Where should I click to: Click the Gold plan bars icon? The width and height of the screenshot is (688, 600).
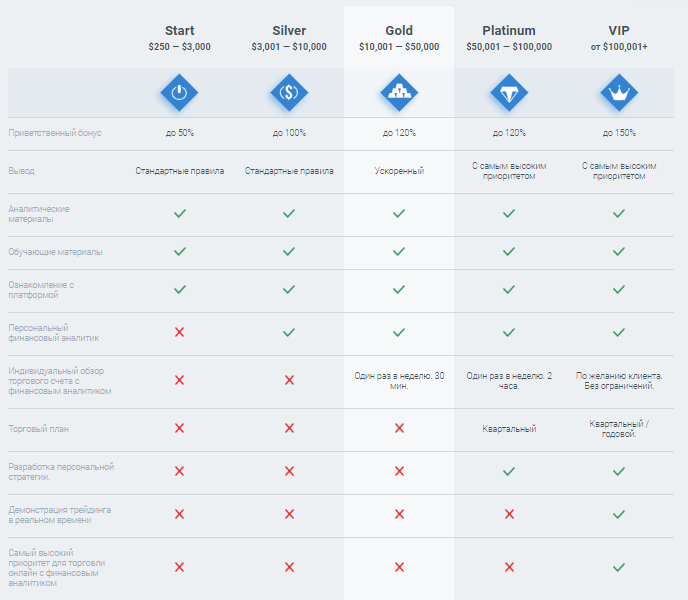pos(399,93)
